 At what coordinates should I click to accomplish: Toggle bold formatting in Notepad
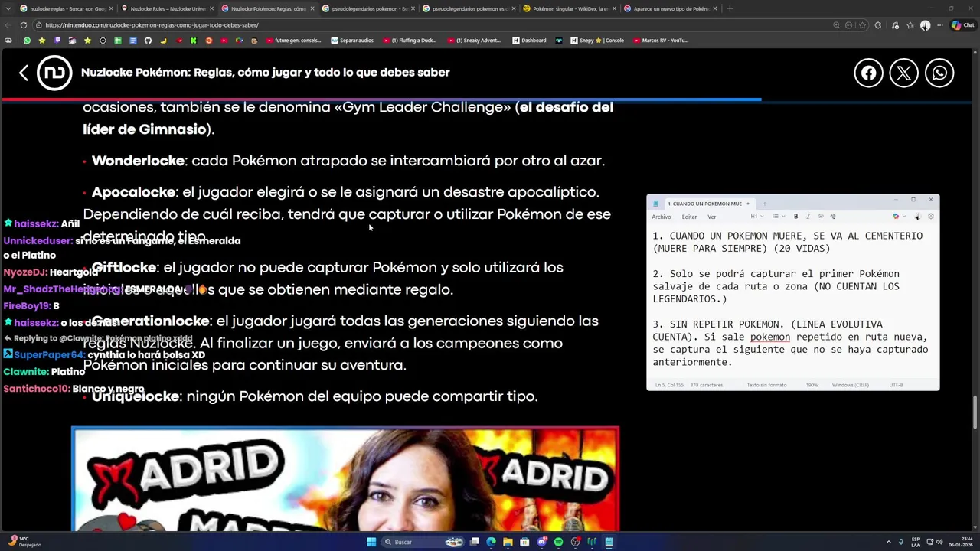click(x=795, y=217)
